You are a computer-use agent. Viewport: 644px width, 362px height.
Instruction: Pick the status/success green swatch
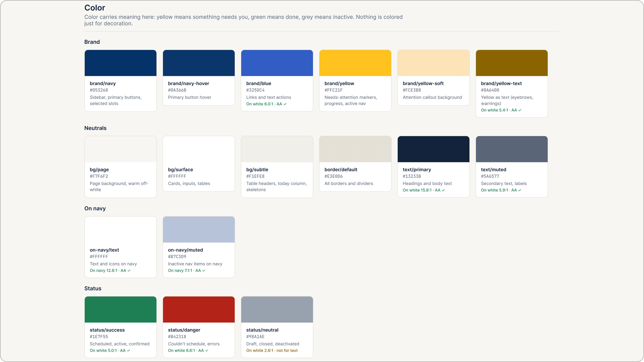click(x=120, y=309)
